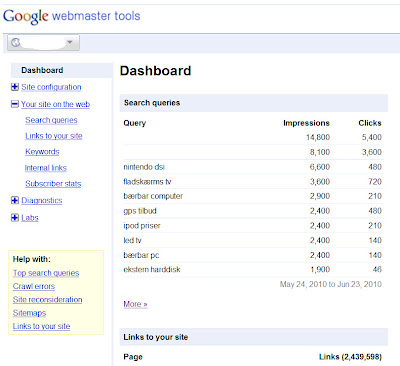
Task: Select the fladskærms tv query
Action: tap(147, 182)
